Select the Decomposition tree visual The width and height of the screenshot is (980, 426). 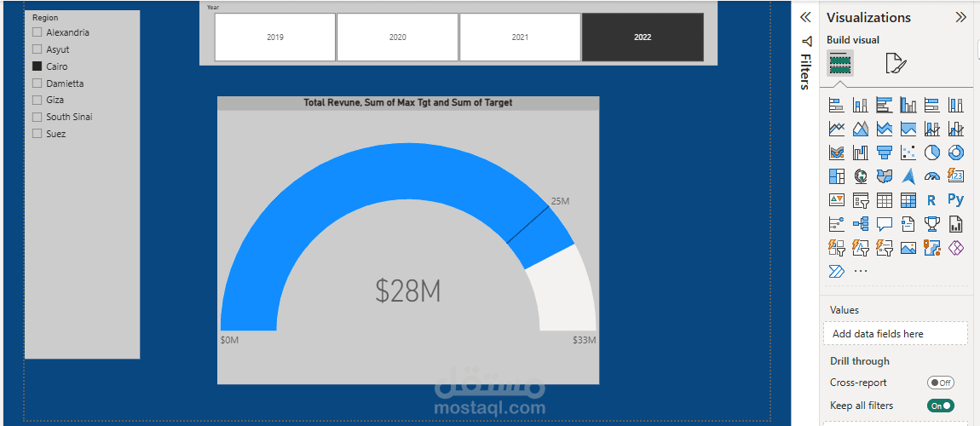(x=861, y=223)
